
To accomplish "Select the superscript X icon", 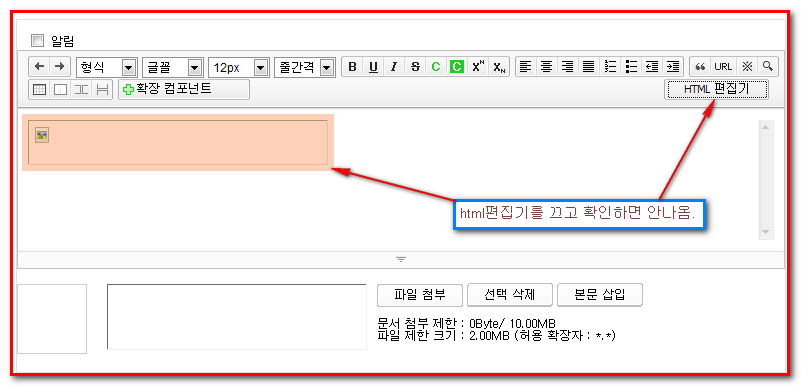I will coord(478,67).
